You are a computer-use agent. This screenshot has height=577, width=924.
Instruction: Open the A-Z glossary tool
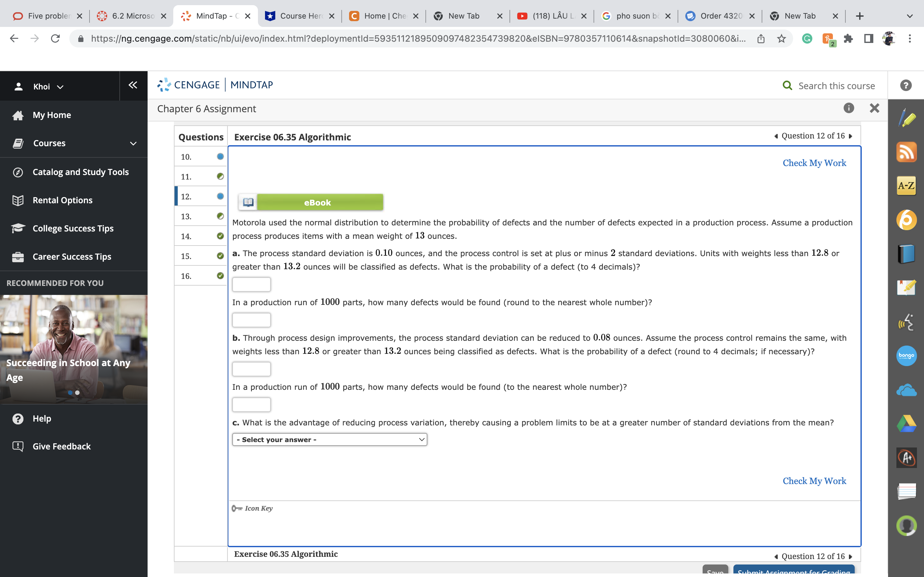point(906,186)
